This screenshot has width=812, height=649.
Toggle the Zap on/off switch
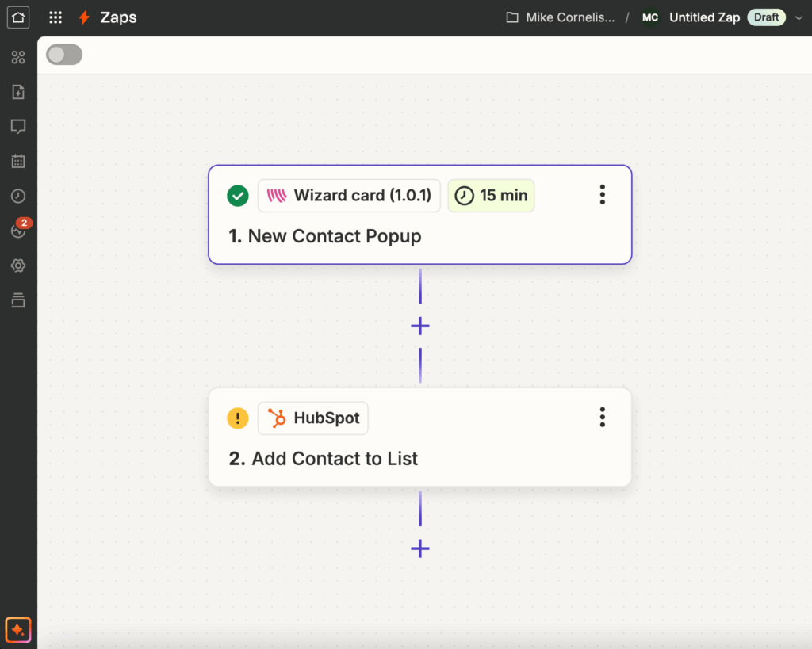click(63, 55)
